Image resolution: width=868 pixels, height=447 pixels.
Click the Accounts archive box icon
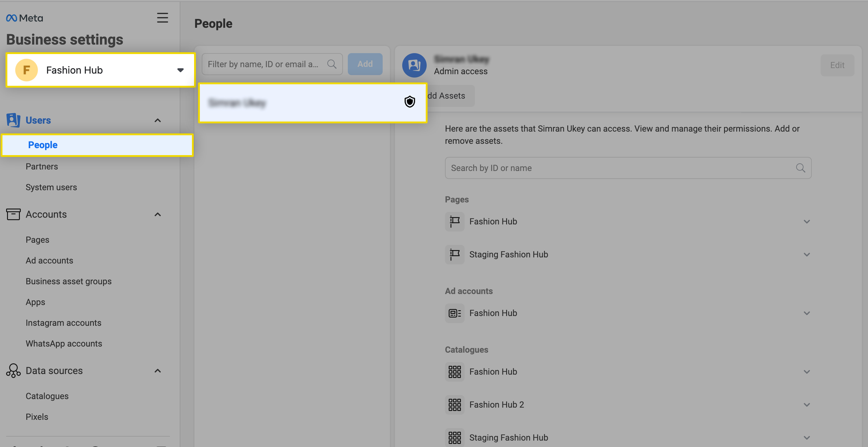coord(13,214)
